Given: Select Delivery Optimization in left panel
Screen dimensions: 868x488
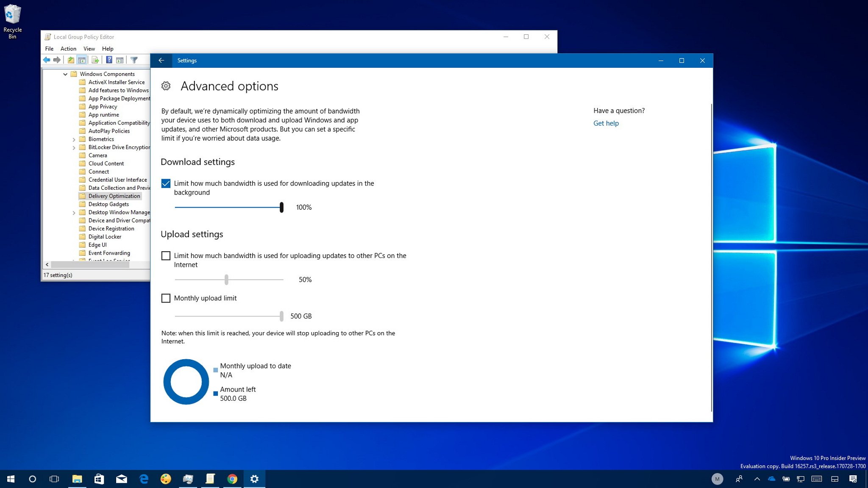Looking at the screenshot, I should (x=114, y=195).
